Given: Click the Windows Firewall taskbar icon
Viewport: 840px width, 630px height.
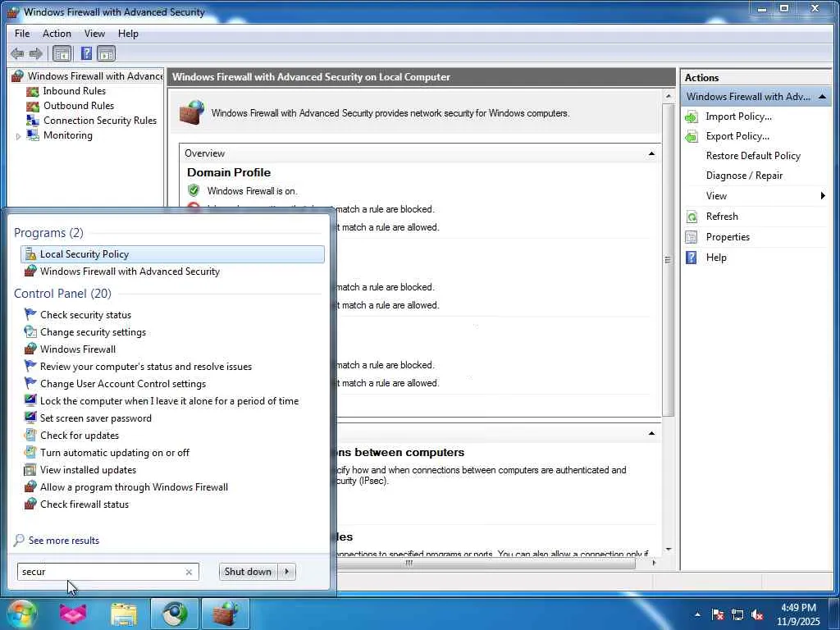Looking at the screenshot, I should (225, 614).
